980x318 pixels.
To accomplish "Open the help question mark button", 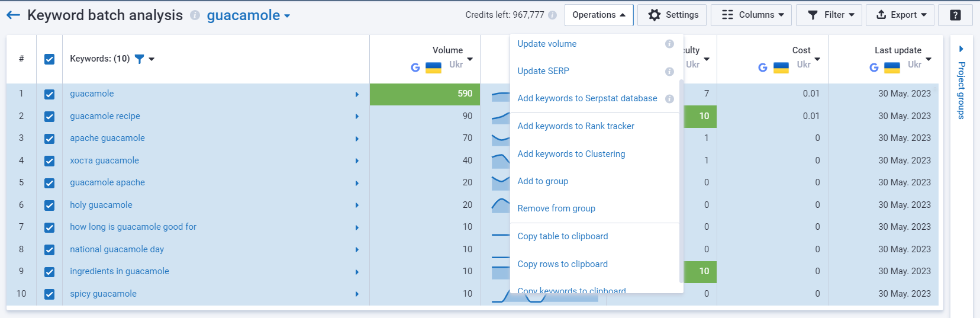I will 955,15.
